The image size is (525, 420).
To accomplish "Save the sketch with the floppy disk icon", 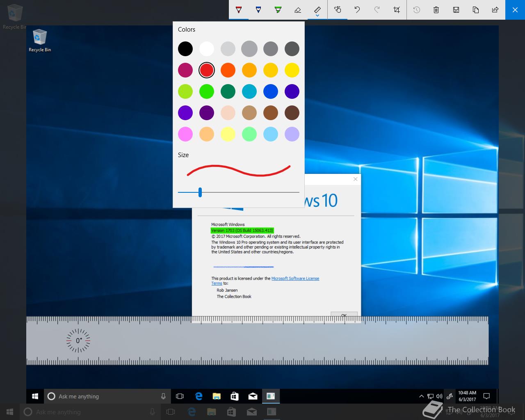I will point(456,10).
